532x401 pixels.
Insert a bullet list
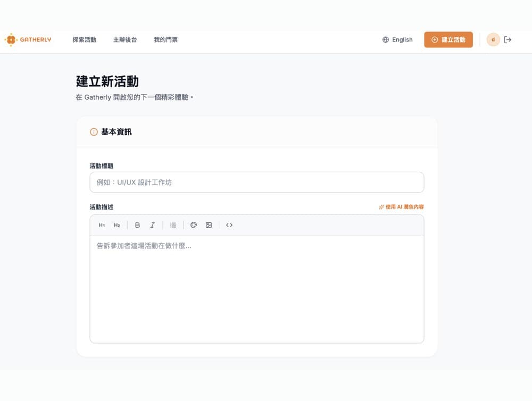tap(173, 225)
